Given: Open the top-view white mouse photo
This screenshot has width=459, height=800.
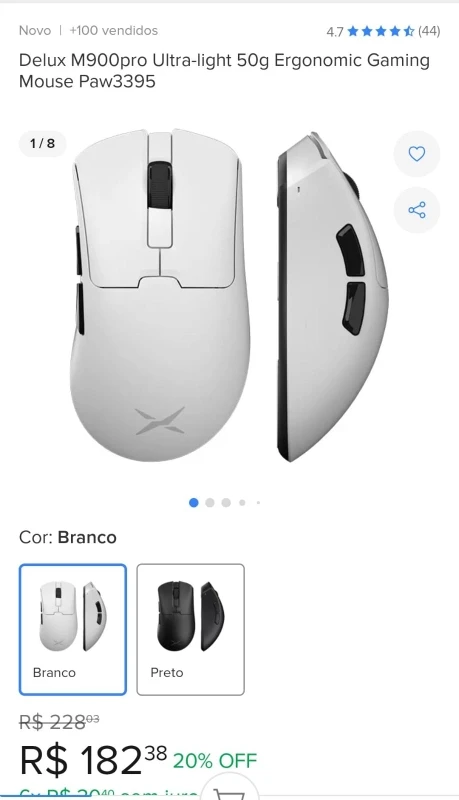Looking at the screenshot, I should 160,295.
